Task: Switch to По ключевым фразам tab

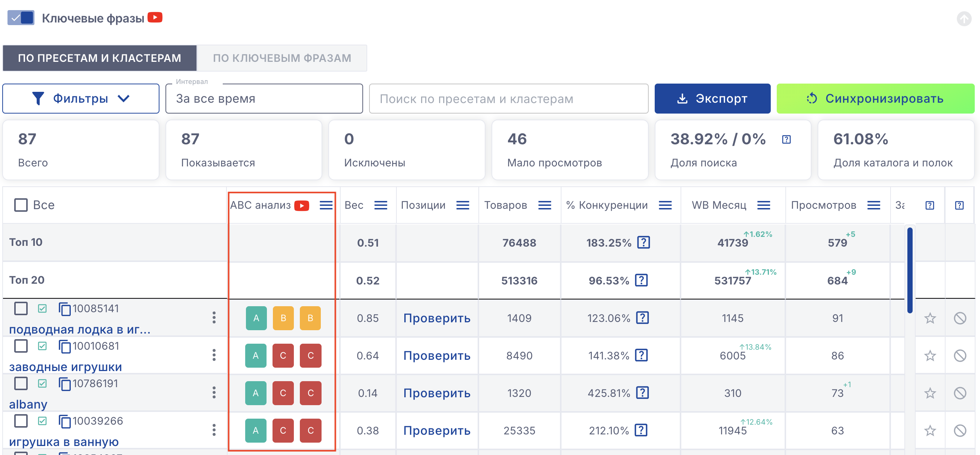Action: pos(282,58)
